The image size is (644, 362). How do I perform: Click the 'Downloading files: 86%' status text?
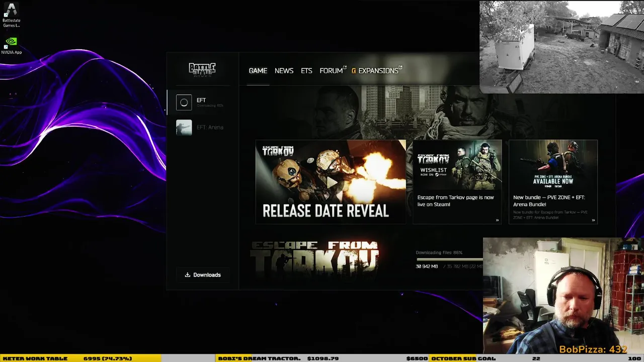click(439, 252)
